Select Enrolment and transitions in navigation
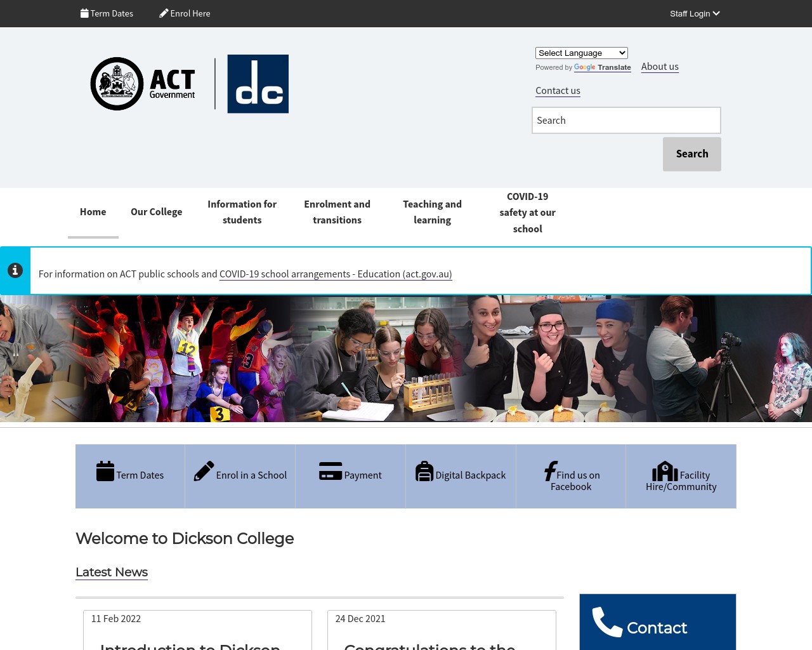 click(337, 212)
